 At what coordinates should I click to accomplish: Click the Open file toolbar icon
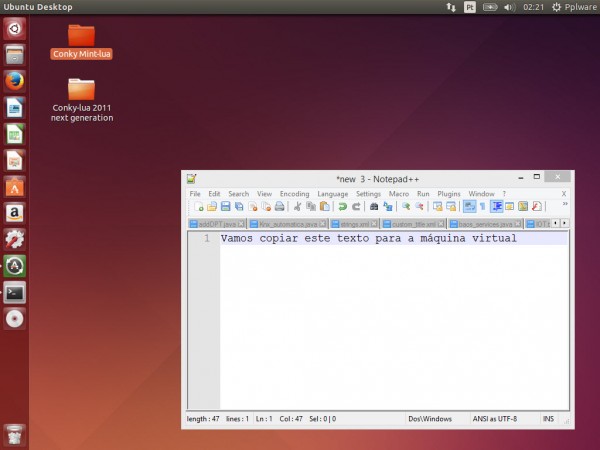tap(212, 207)
